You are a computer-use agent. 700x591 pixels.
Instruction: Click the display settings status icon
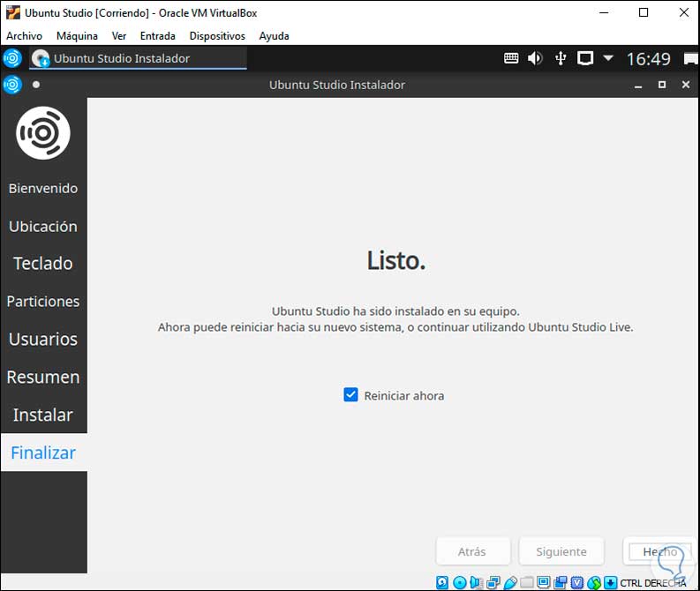[543, 582]
